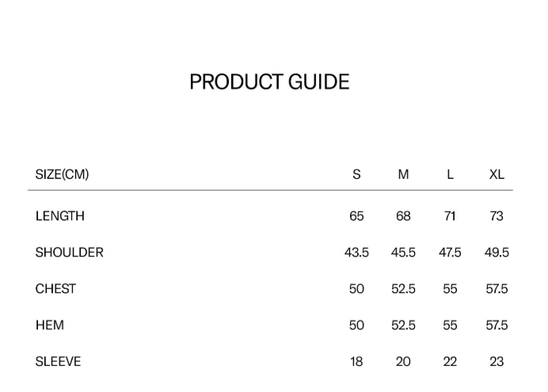Select the HEM row label

point(50,325)
